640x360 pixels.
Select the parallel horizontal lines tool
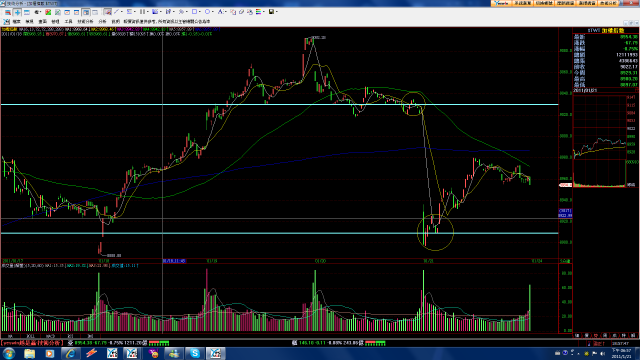click(x=129, y=12)
